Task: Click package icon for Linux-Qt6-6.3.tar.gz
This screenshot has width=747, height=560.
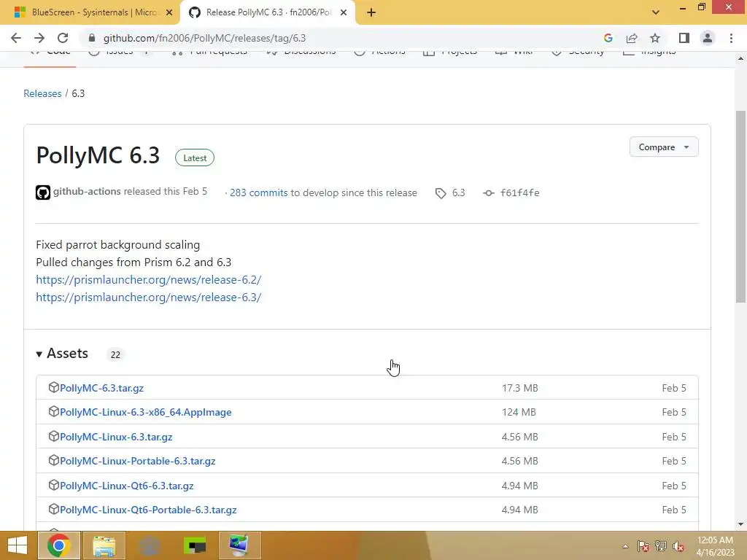Action: 53,485
